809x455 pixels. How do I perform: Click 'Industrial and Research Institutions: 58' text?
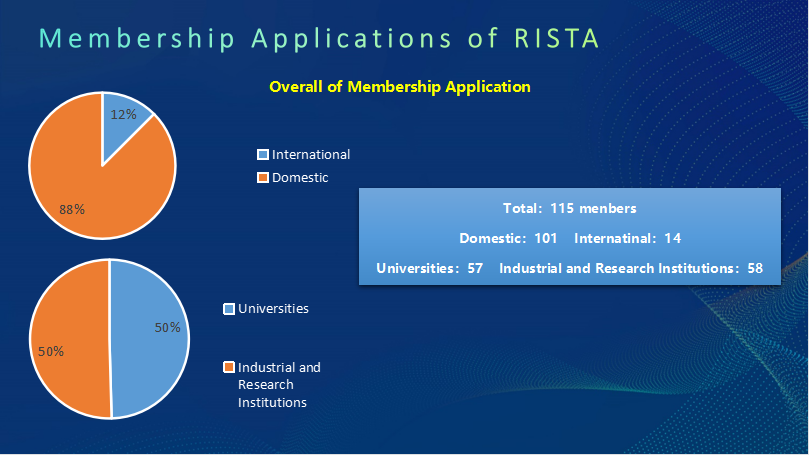pos(631,268)
